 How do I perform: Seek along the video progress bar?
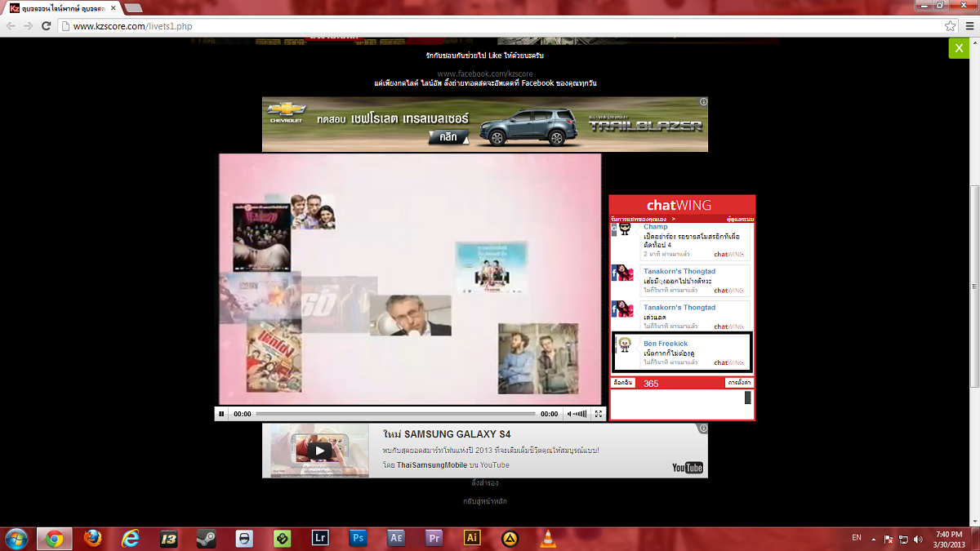[395, 414]
